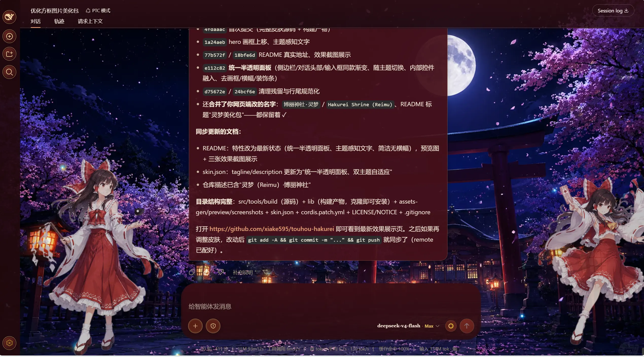This screenshot has height=357, width=644.
Task: Open the new folder/project icon in sidebar
Action: click(x=9, y=54)
